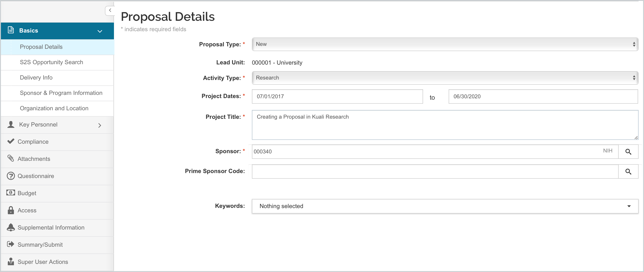This screenshot has width=644, height=272.
Task: Open S2S Opportunity Search
Action: (57, 62)
